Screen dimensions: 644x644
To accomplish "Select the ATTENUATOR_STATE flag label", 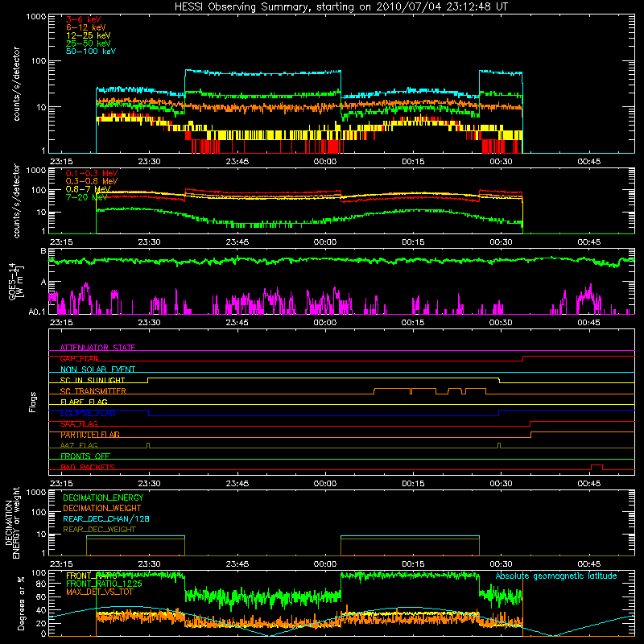I will pos(97,348).
